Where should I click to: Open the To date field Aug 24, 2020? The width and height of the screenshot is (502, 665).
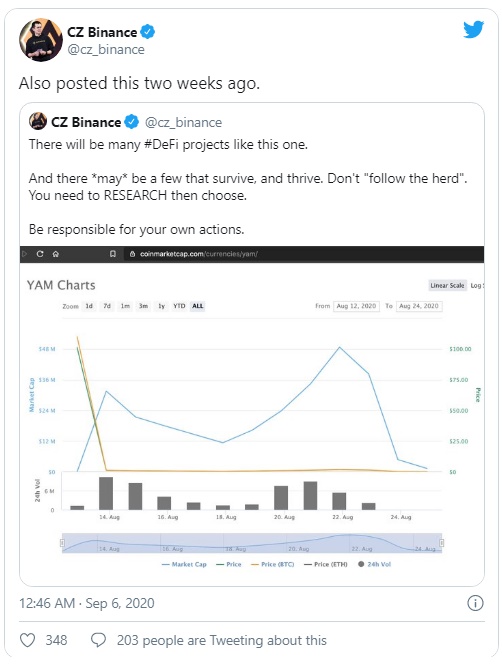point(419,306)
